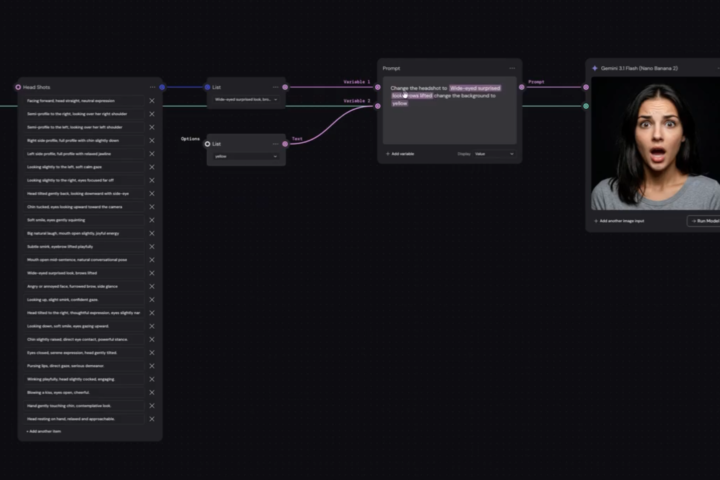
Task: Click the sparkle icon on the Gemini node
Action: [x=595, y=68]
